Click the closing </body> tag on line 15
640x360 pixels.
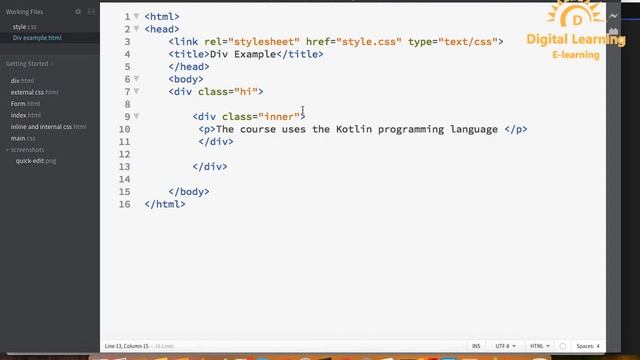189,191
